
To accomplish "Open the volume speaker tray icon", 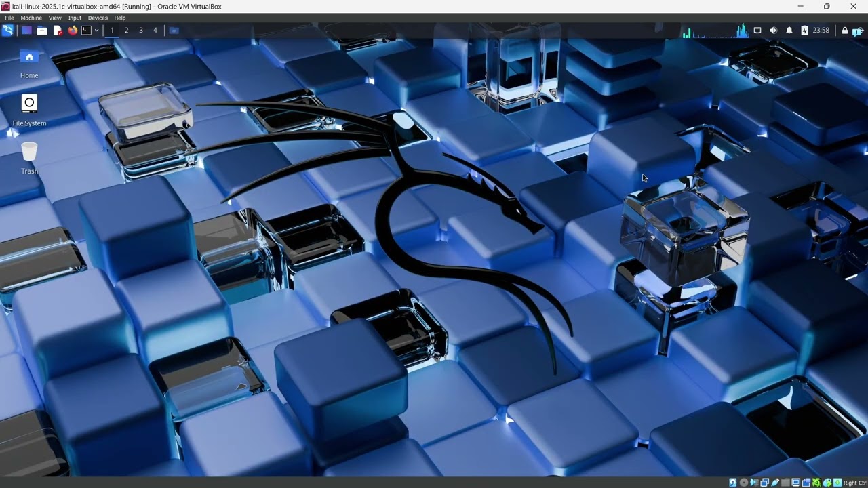I will (773, 30).
